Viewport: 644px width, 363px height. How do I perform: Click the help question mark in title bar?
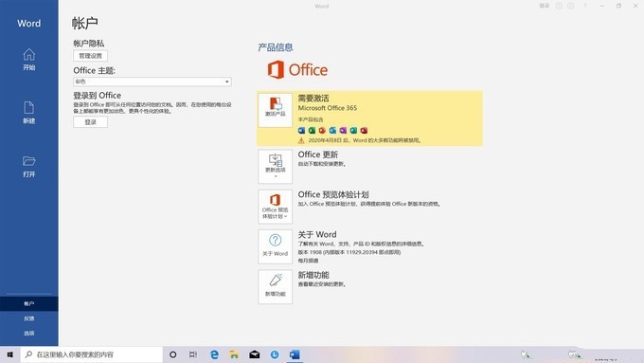coord(585,6)
